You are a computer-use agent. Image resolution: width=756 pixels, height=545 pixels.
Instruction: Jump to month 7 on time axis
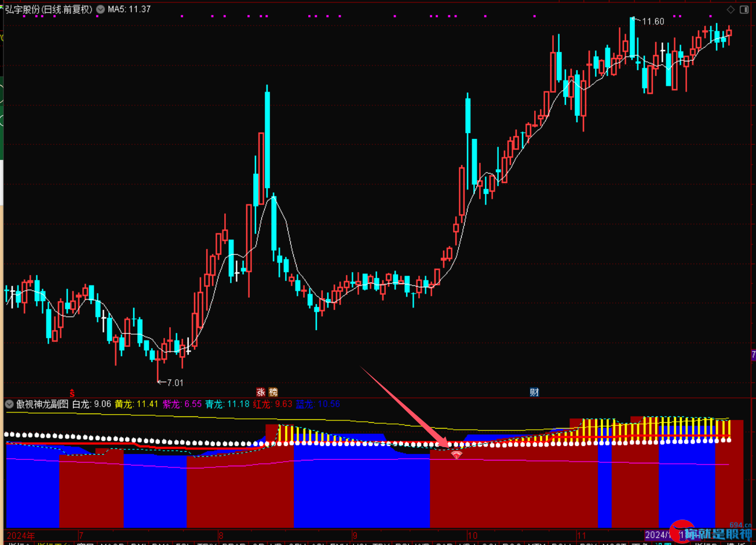point(81,535)
